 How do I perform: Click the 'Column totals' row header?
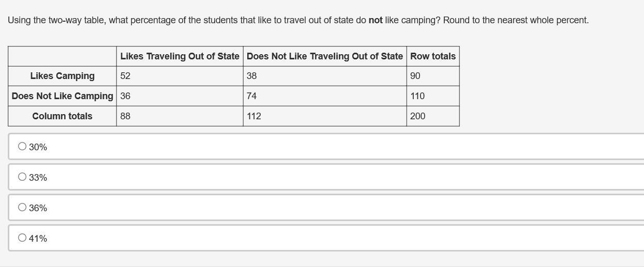coord(62,116)
